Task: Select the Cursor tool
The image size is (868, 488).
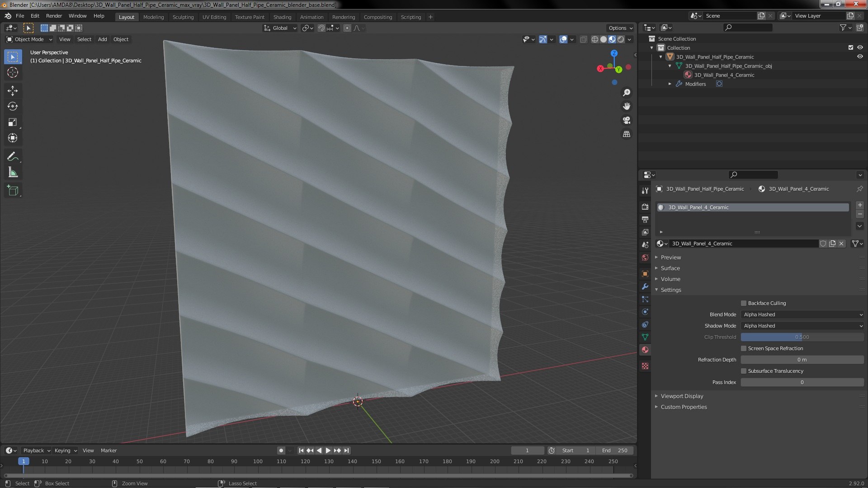Action: point(13,72)
